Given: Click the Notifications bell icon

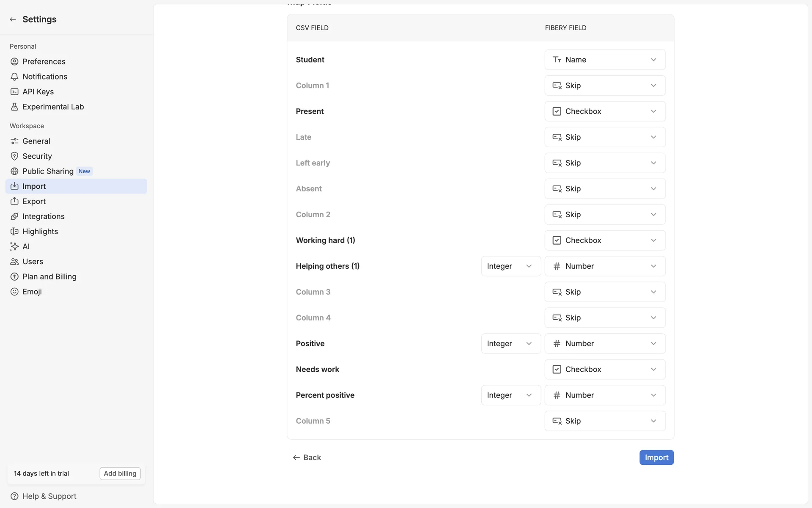Looking at the screenshot, I should 14,77.
